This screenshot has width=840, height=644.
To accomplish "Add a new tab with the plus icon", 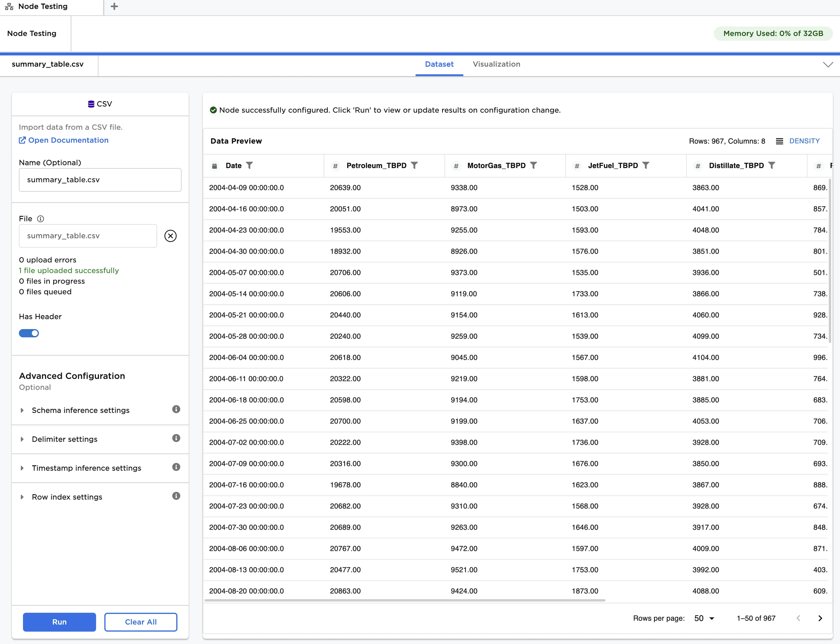I will pyautogui.click(x=114, y=6).
